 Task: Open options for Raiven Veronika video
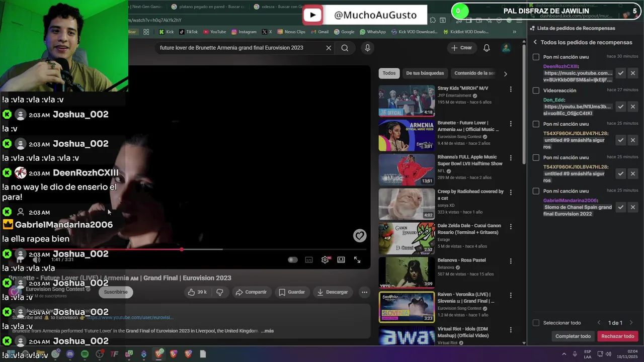511,295
